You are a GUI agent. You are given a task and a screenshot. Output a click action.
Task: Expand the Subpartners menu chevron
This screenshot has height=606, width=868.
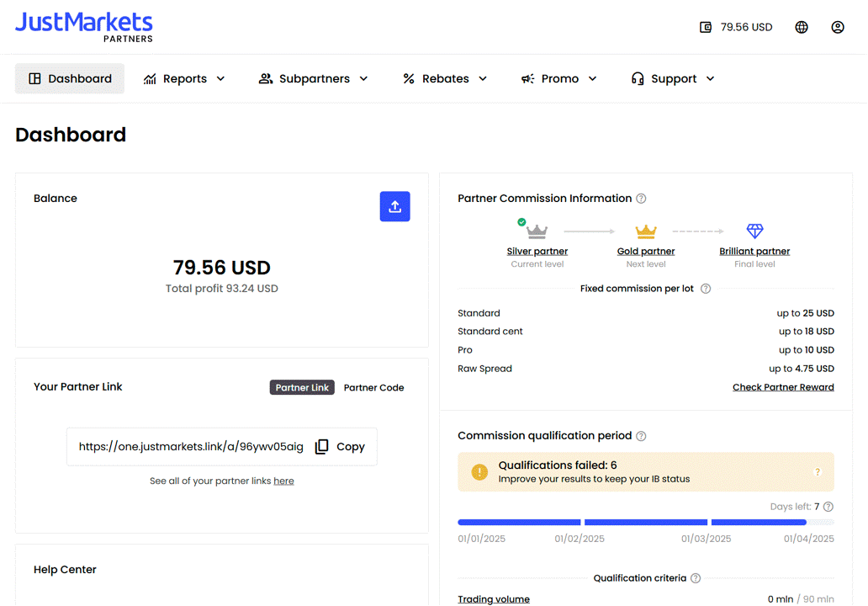363,78
